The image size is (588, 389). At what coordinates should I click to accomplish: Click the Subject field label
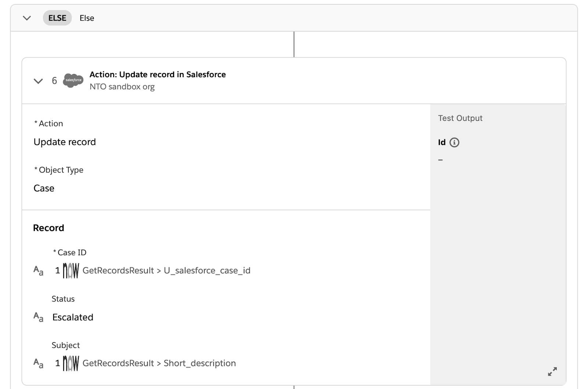tap(66, 345)
